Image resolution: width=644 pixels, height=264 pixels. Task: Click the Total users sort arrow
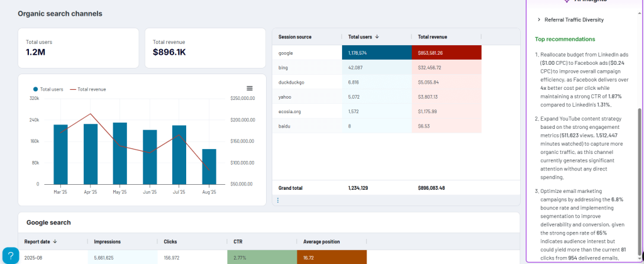tap(377, 37)
